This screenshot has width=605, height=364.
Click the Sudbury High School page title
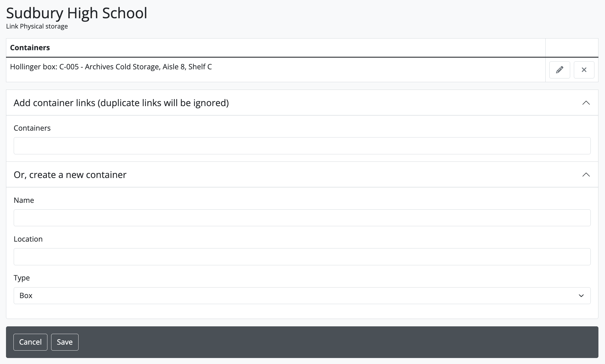(77, 13)
